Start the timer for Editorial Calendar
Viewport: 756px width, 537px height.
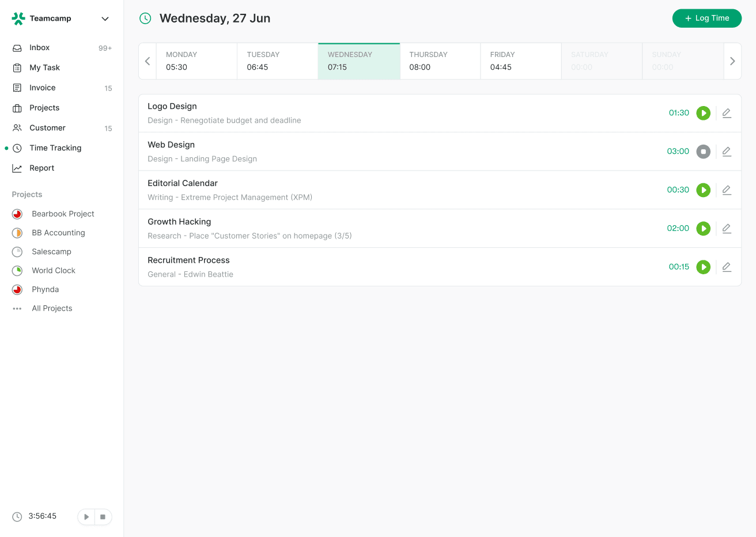(704, 190)
